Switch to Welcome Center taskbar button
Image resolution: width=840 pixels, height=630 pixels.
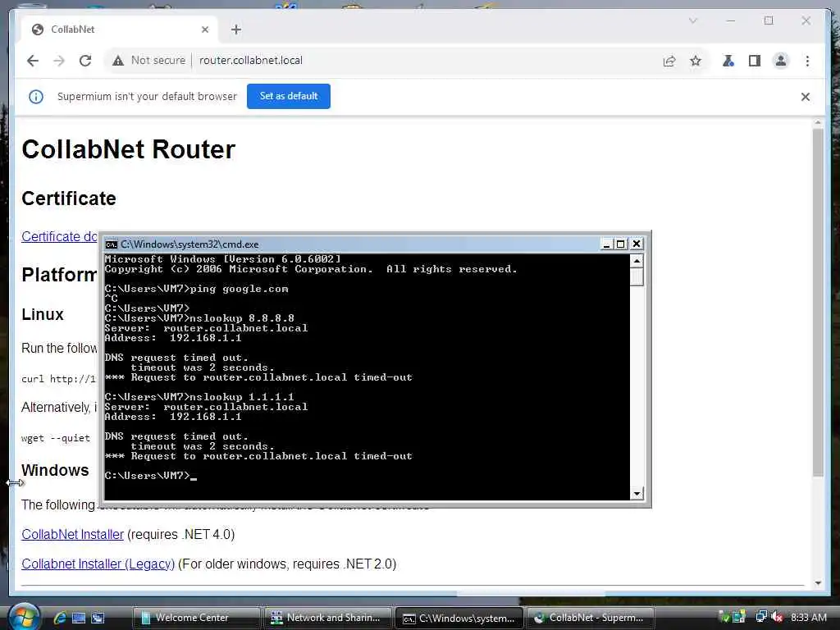tap(197, 618)
